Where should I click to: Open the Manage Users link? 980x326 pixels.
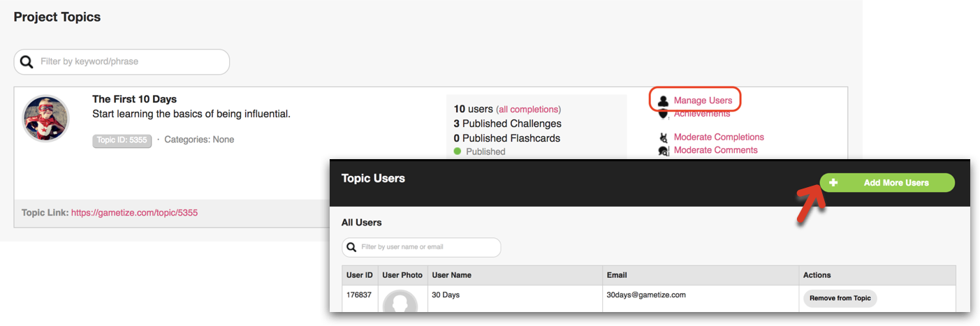703,101
